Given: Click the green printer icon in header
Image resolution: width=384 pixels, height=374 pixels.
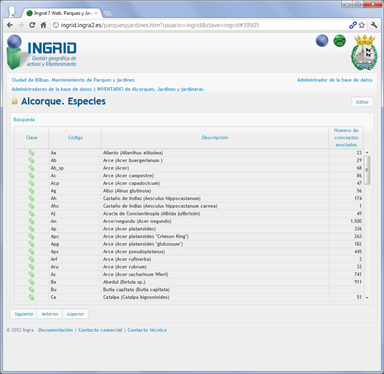Looking at the screenshot, I should [x=340, y=41].
